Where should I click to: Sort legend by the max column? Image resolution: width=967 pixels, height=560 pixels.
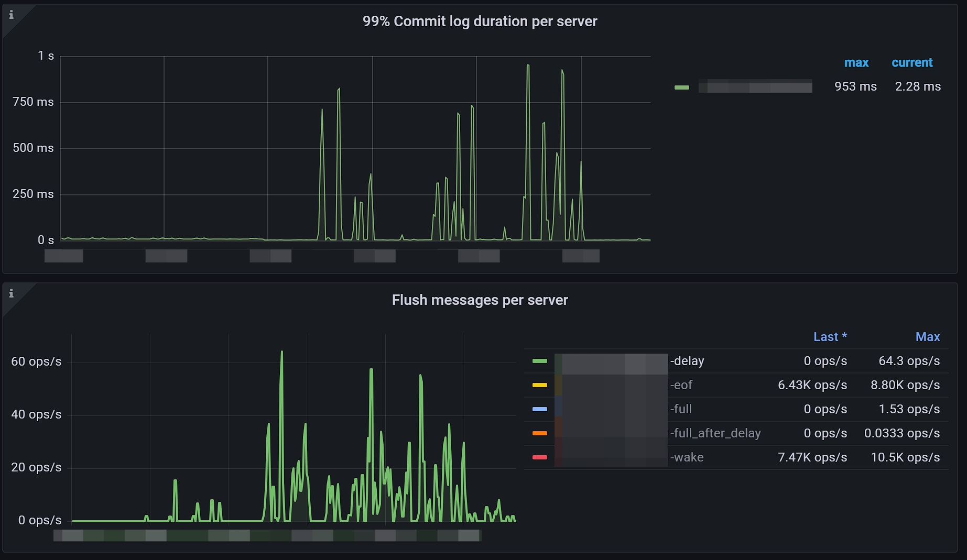[856, 62]
